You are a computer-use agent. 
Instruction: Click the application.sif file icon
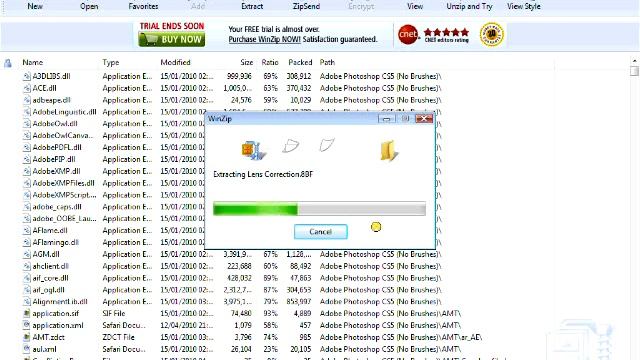pyautogui.click(x=27, y=313)
